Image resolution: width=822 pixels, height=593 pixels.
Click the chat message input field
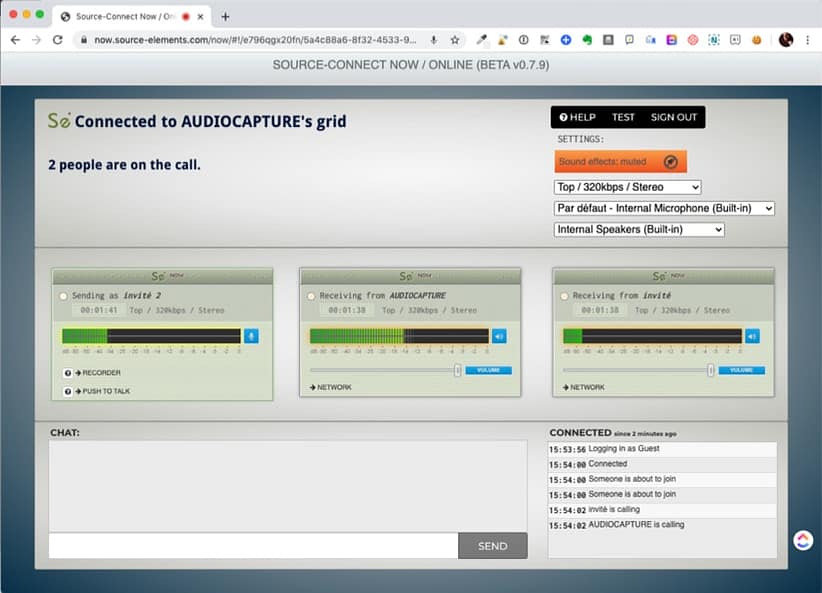click(253, 546)
